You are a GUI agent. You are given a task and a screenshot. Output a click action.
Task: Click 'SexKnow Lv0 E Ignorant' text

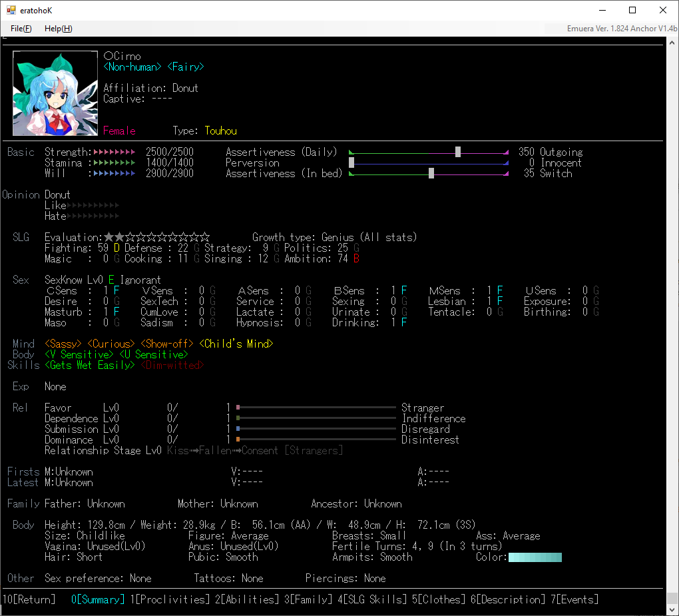[x=103, y=280]
